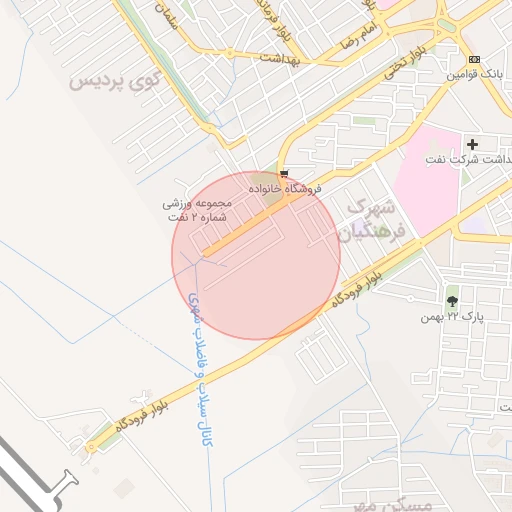Select the پارک ۲۲ بهمن label text

pyautogui.click(x=452, y=317)
